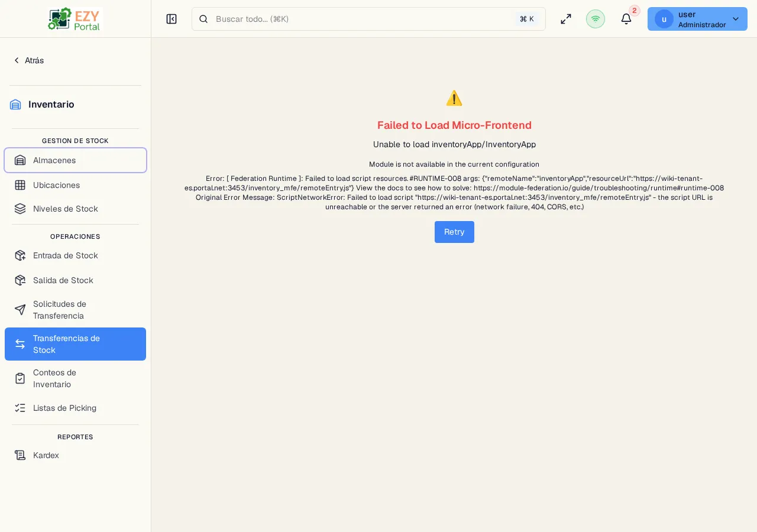The height and width of the screenshot is (532, 757).
Task: Click the Conteos de Inventario clipboard icon
Action: (x=20, y=378)
